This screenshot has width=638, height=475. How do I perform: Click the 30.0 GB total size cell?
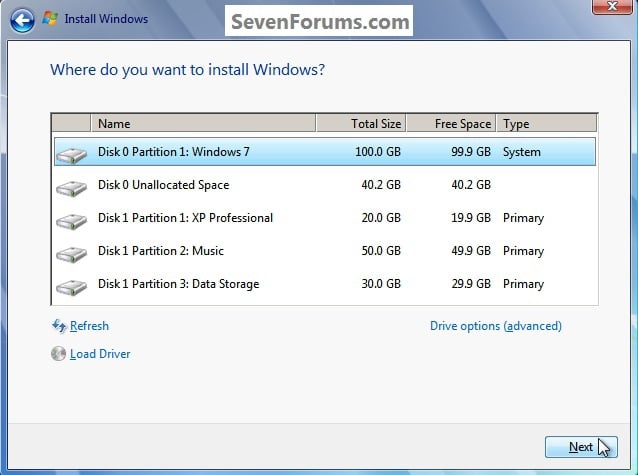point(381,284)
